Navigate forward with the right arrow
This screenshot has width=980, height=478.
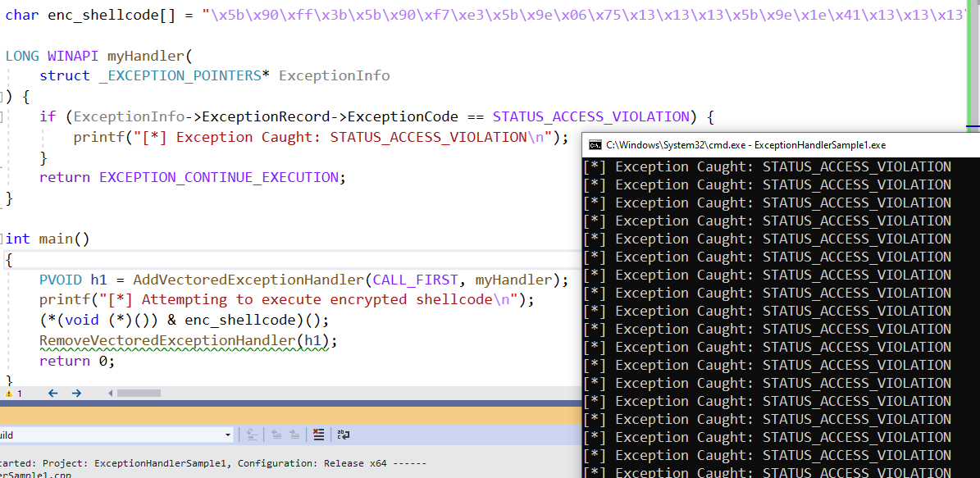[x=76, y=393]
